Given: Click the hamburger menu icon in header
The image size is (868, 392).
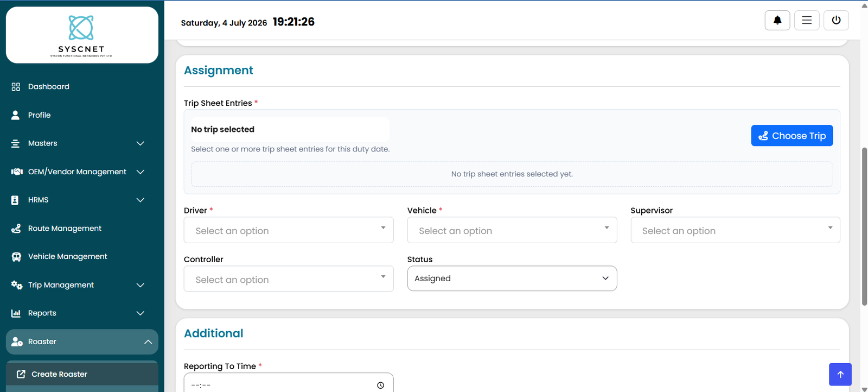Looking at the screenshot, I should 807,21.
